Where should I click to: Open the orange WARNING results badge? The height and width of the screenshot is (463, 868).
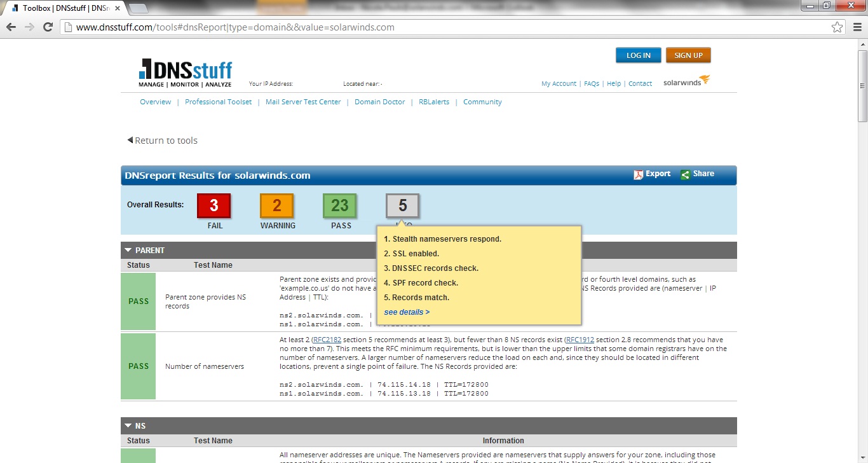(277, 205)
